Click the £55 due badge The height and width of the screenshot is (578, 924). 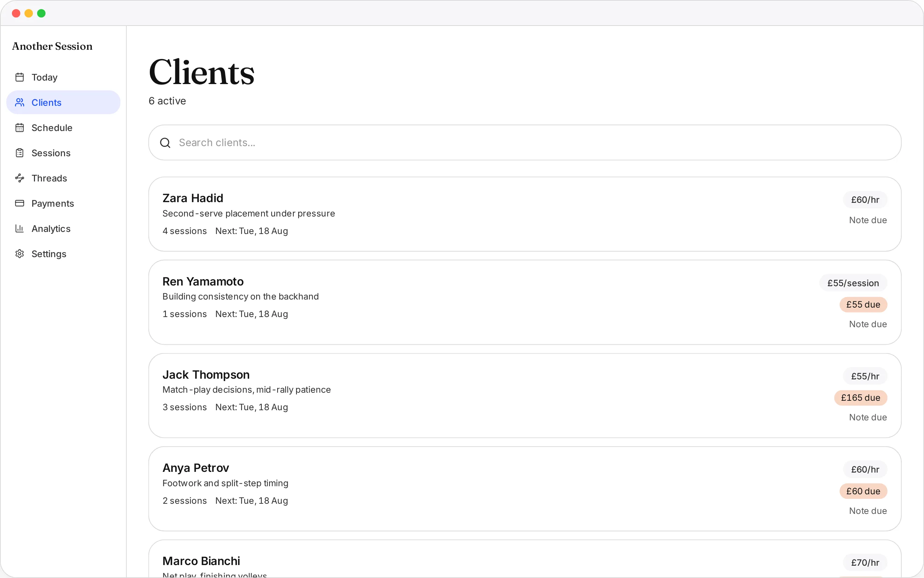[x=863, y=305]
